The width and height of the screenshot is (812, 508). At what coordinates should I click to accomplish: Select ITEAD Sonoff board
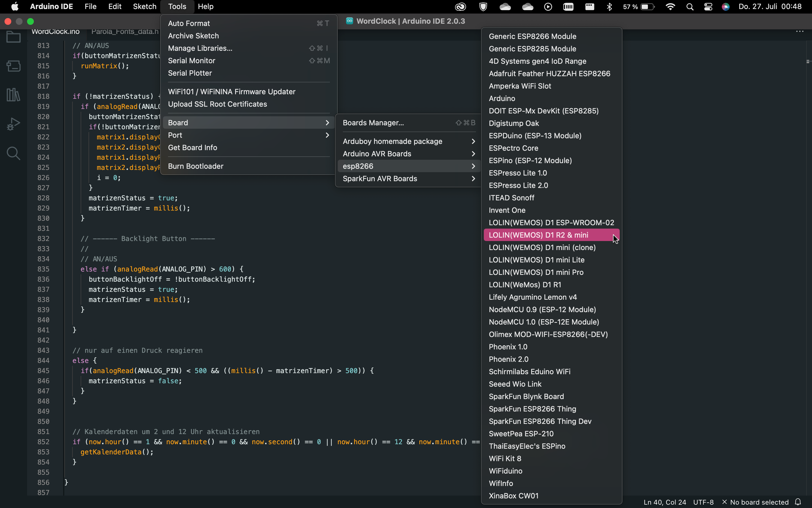(551, 198)
